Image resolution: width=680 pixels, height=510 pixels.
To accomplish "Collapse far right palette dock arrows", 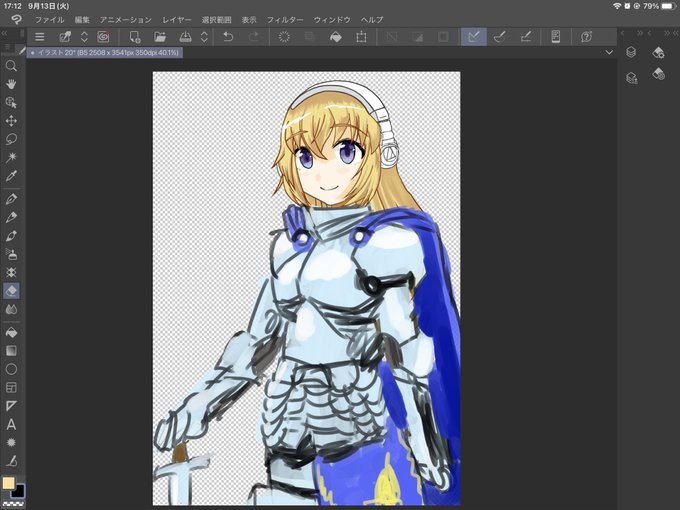I will pos(675,33).
